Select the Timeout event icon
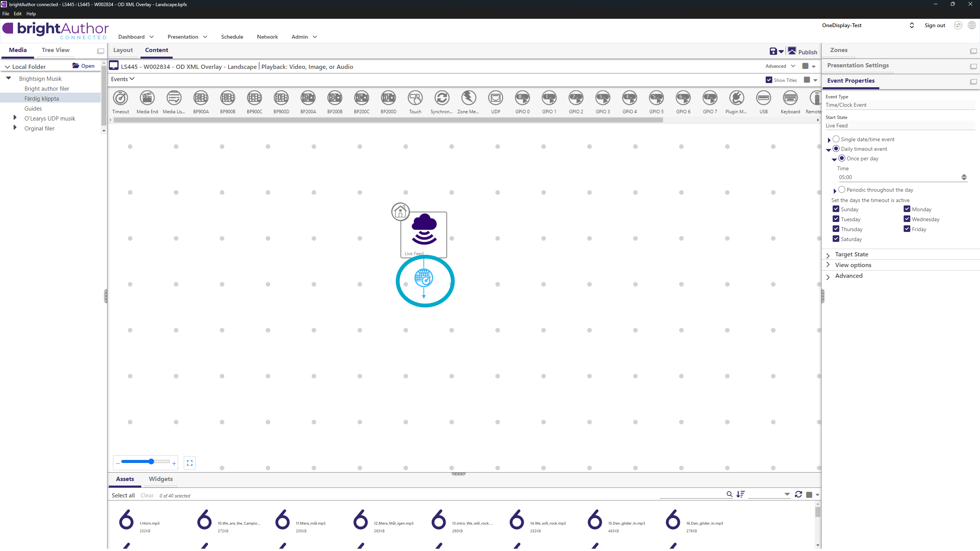This screenshot has width=980, height=551. (121, 98)
